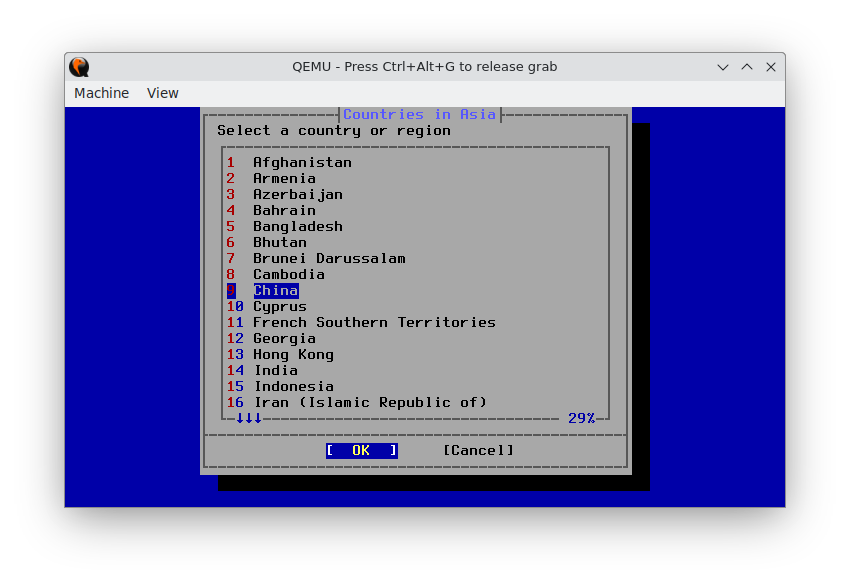850x584 pixels.
Task: Click the down-arrow scroll indicators below the list
Action: point(248,418)
